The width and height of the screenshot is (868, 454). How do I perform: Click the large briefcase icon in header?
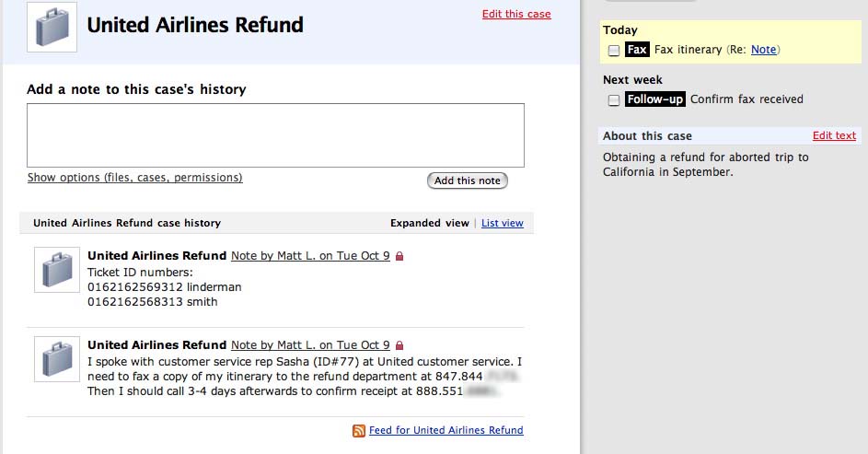click(x=52, y=27)
